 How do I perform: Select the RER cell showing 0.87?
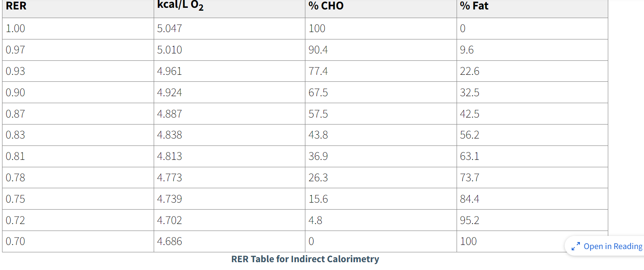pyautogui.click(x=16, y=114)
